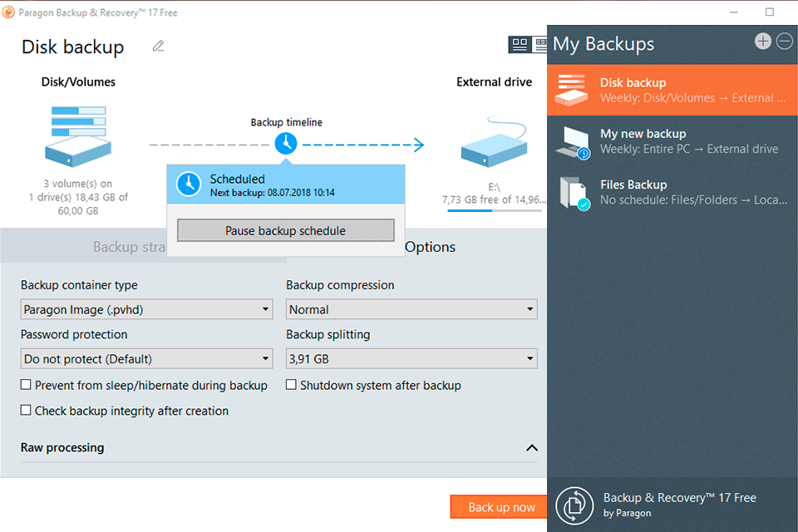The width and height of the screenshot is (798, 532).
Task: Open the Password protection dropdown
Action: pos(146,358)
